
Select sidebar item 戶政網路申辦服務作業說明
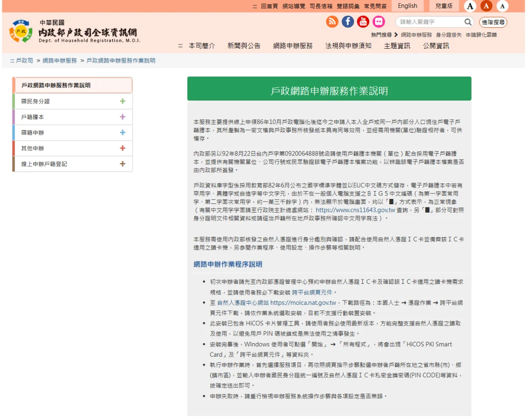(73, 85)
